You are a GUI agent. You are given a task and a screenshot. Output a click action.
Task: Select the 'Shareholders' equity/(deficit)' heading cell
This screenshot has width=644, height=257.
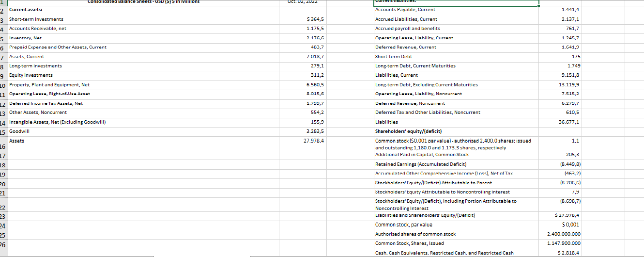tap(456, 131)
